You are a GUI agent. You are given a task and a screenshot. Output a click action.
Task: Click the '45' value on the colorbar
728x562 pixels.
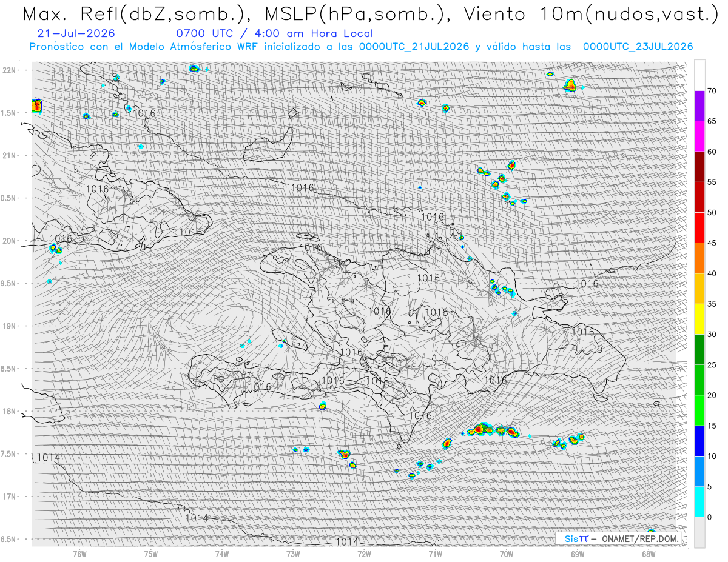[x=712, y=243]
